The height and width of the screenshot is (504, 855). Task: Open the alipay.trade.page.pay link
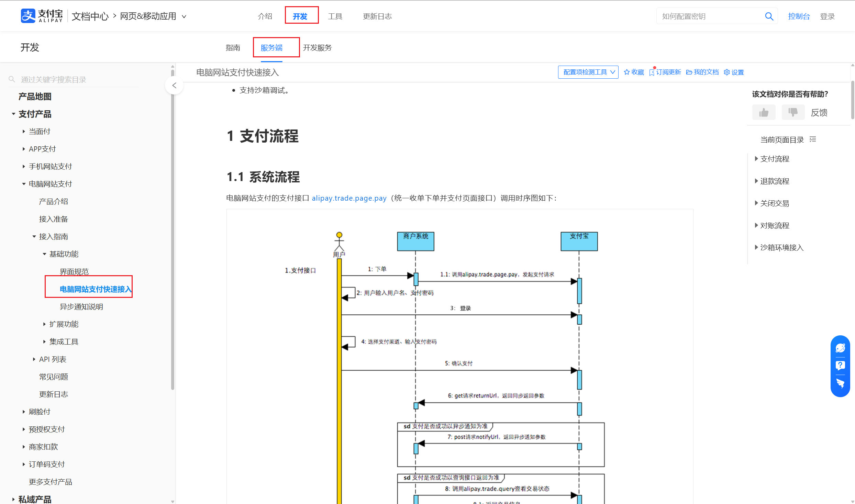[349, 198]
